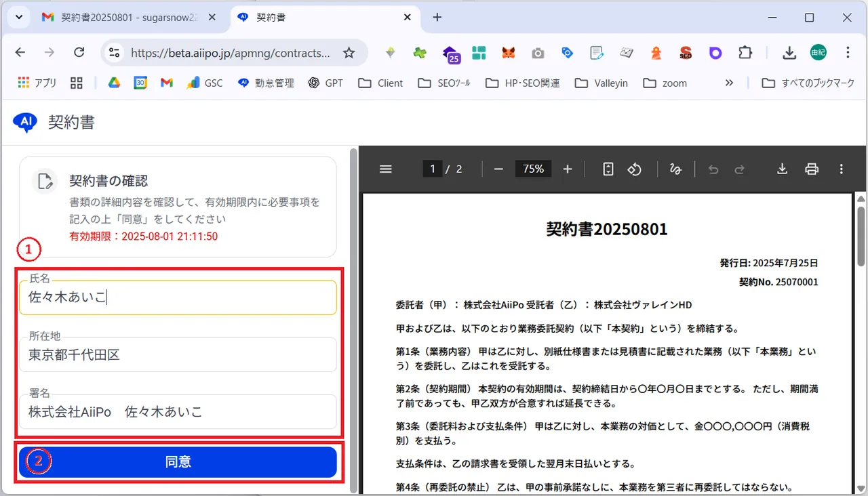Screen dimensions: 868x496
Task: Open the PDF annotation draw tool
Action: (675, 169)
